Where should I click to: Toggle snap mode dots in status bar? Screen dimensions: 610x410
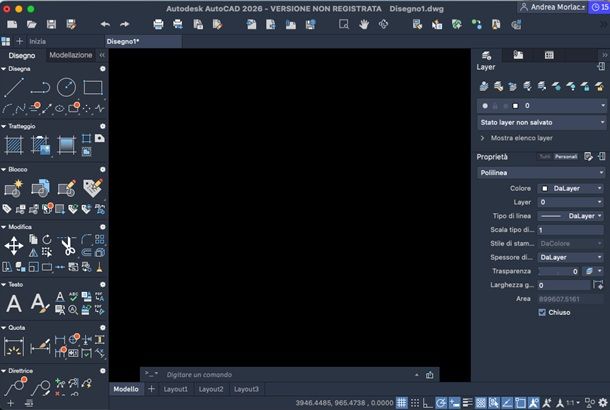click(x=415, y=403)
